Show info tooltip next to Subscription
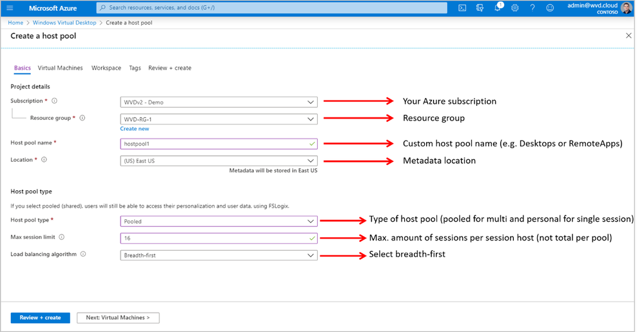644x332 pixels. [54, 101]
